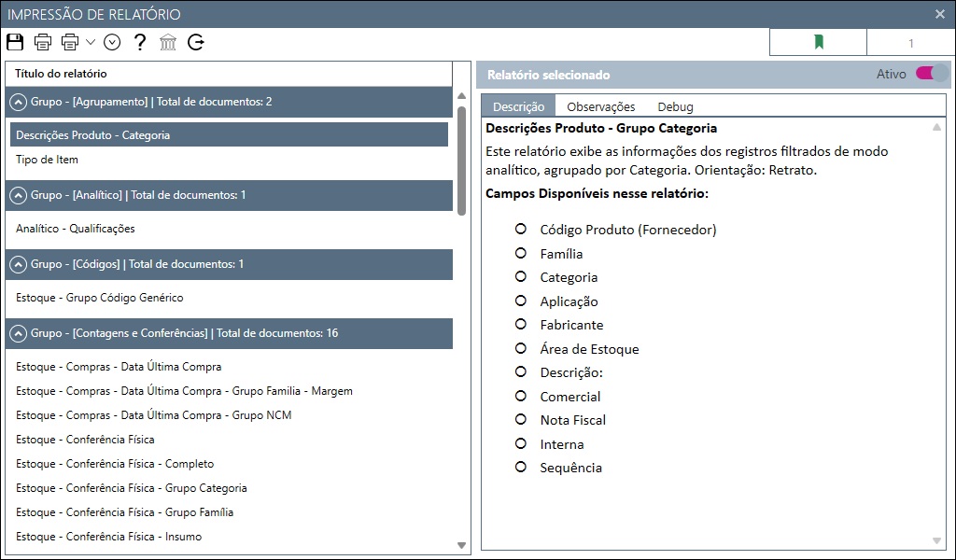Collapse the Grupo - [Contagens e Conferências] section
Image resolution: width=956 pixels, height=560 pixels.
[x=19, y=333]
